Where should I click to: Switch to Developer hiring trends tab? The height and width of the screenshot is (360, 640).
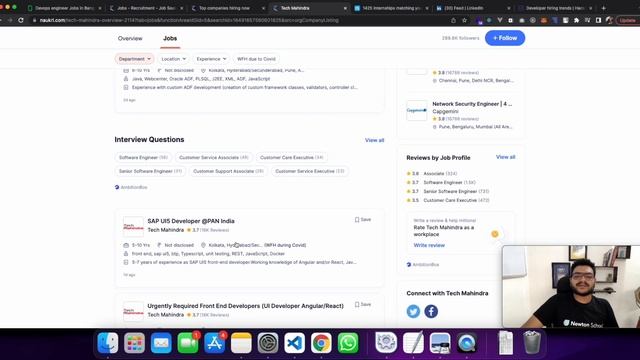pos(554,8)
